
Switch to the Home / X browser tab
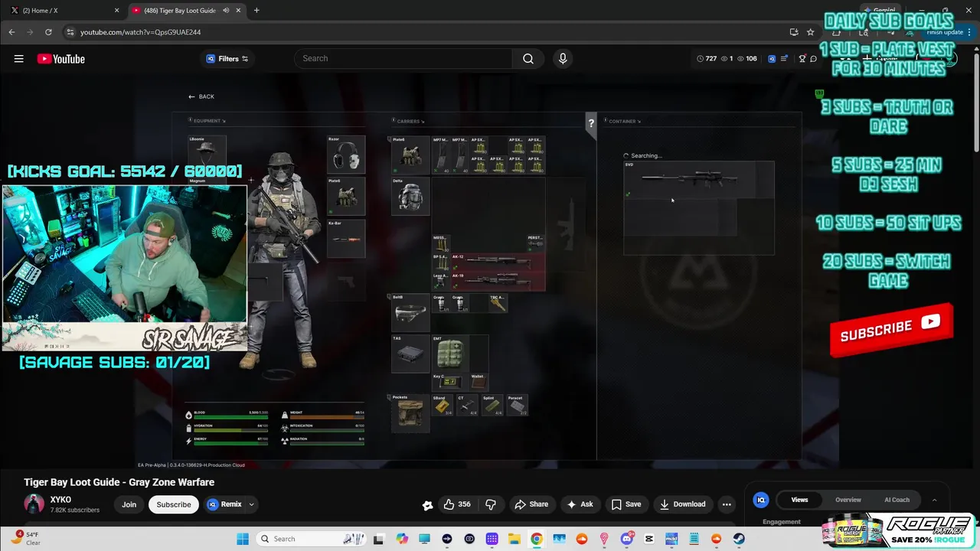pos(63,10)
